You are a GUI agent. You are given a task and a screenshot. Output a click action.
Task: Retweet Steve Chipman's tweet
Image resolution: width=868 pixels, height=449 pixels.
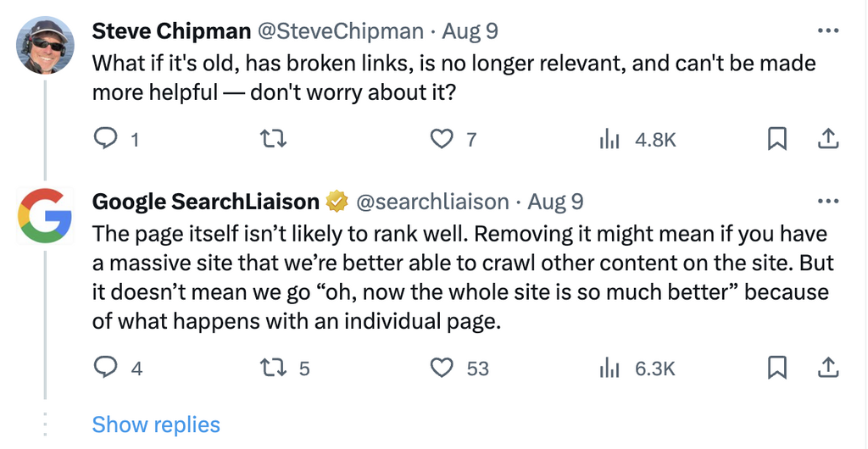(x=275, y=138)
